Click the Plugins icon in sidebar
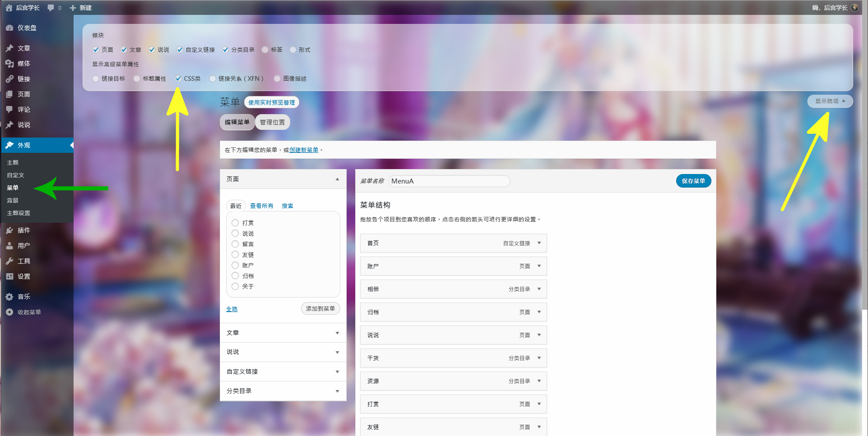The height and width of the screenshot is (436, 868). pos(9,230)
